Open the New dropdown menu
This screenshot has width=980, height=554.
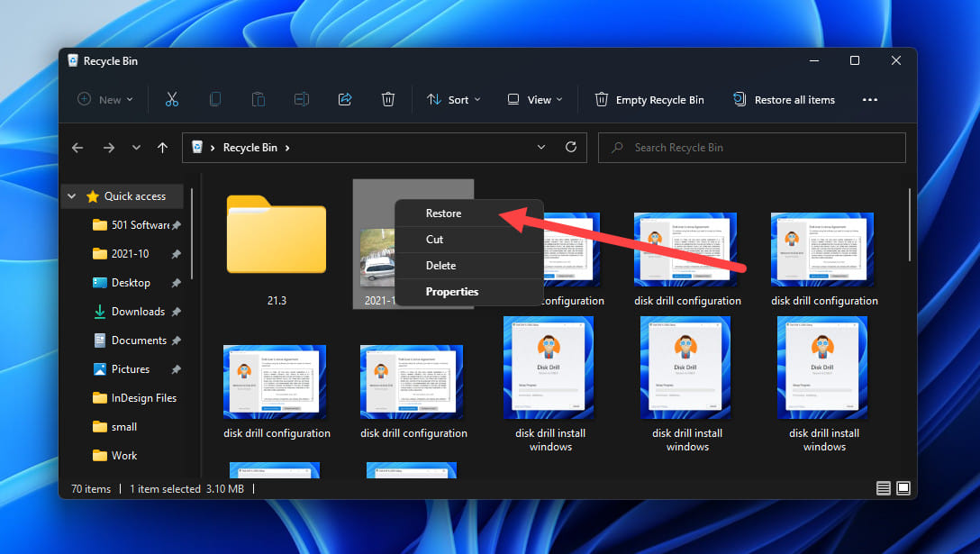tap(105, 99)
